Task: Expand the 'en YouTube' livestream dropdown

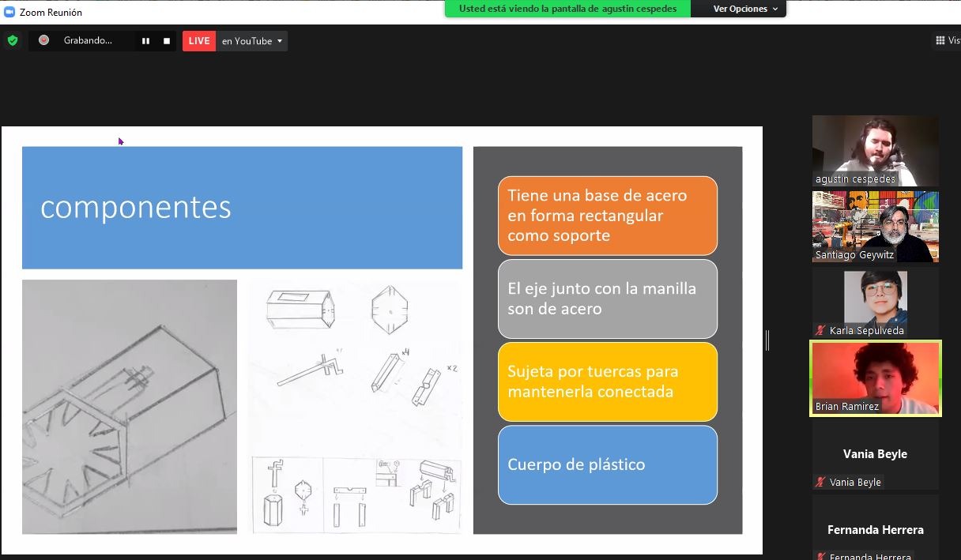Action: tap(251, 41)
